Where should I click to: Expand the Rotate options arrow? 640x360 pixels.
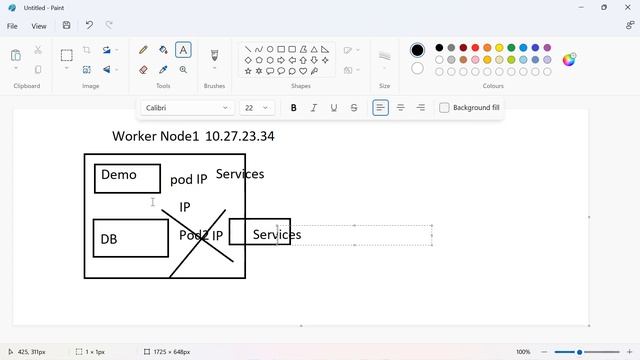click(x=116, y=50)
